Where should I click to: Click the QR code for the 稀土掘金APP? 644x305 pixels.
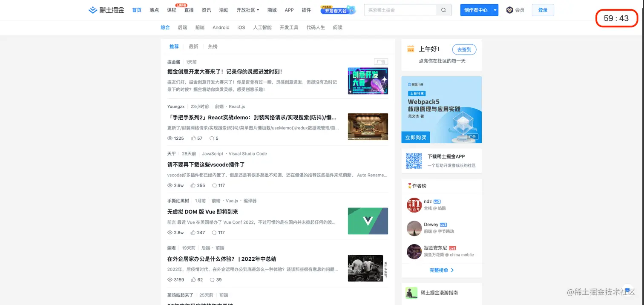[x=414, y=161]
